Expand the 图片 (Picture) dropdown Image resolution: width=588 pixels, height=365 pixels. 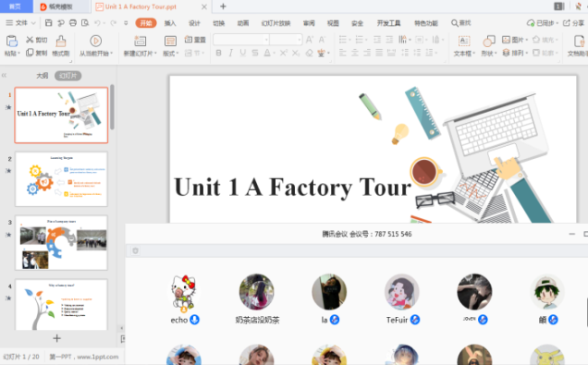tap(526, 40)
